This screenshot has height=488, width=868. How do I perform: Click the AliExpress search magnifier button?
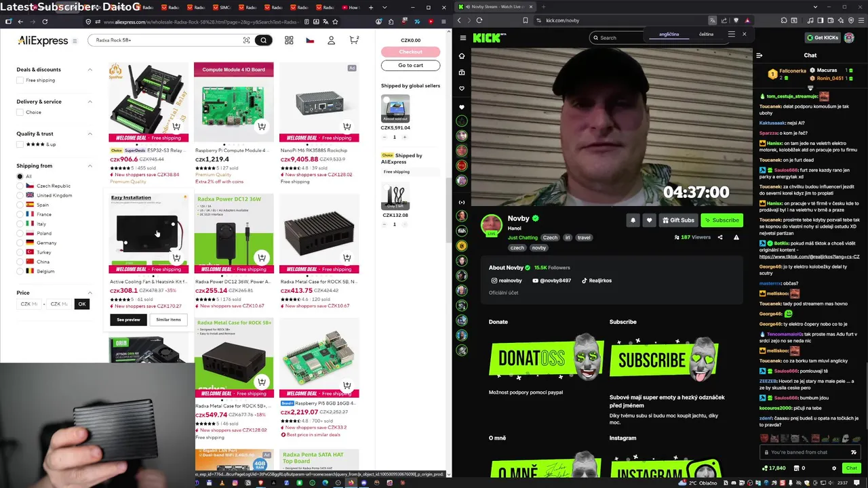click(264, 40)
